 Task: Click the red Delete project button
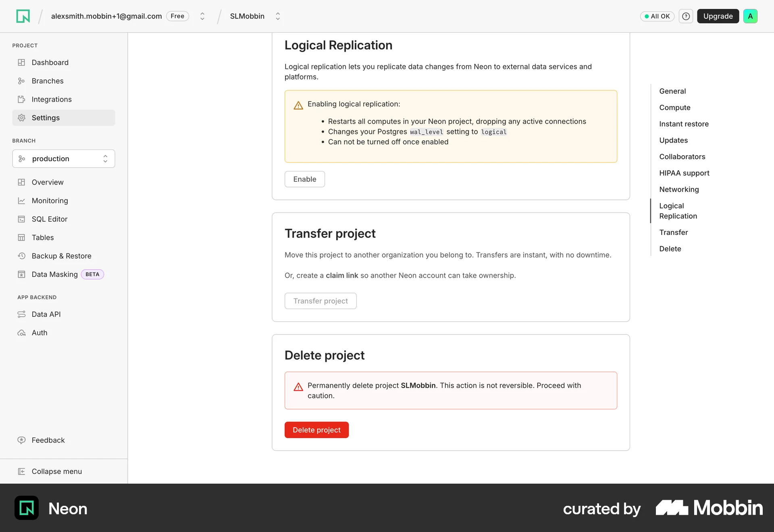pos(316,430)
